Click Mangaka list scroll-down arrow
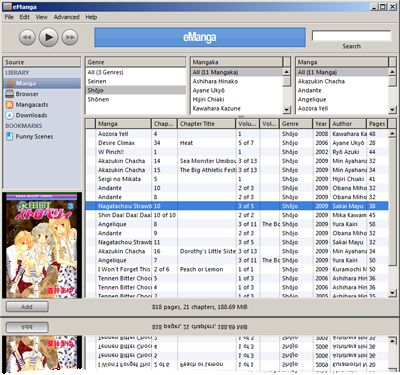This screenshot has width=400, height=375. point(287,109)
